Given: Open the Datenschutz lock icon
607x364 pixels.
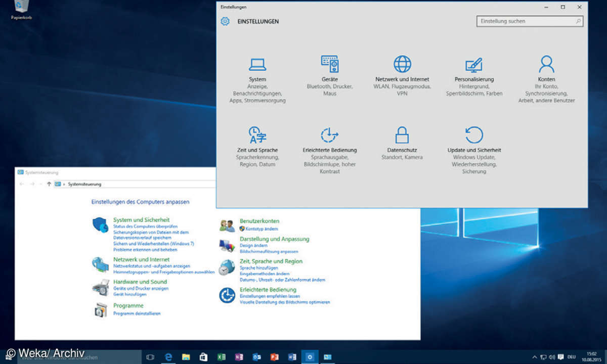Looking at the screenshot, I should 402,135.
